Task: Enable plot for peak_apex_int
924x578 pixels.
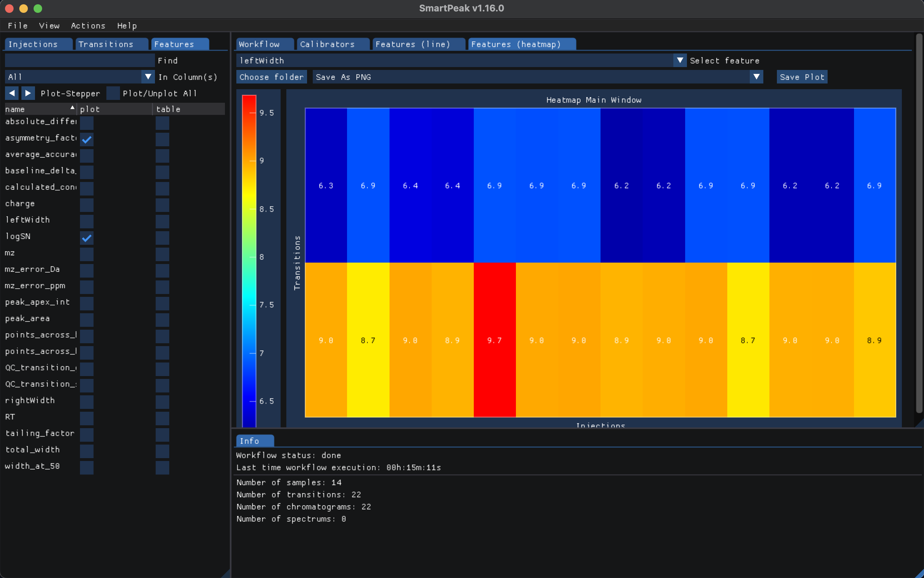Action: [87, 304]
